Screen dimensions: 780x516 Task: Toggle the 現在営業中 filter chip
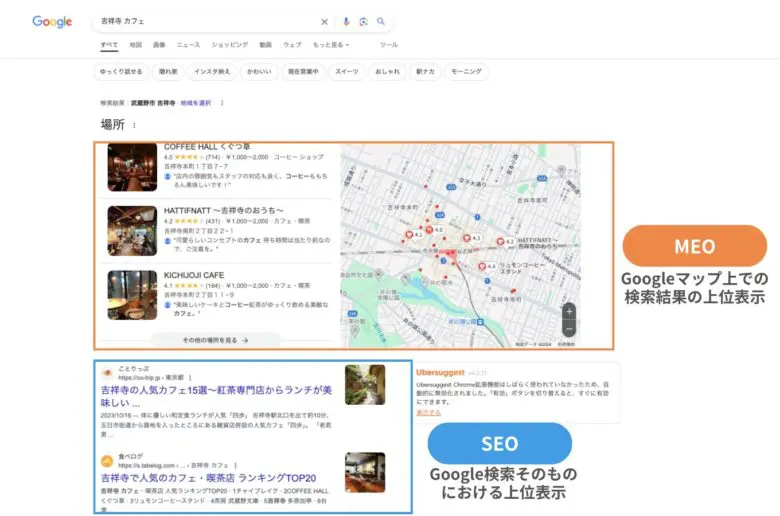tap(303, 72)
